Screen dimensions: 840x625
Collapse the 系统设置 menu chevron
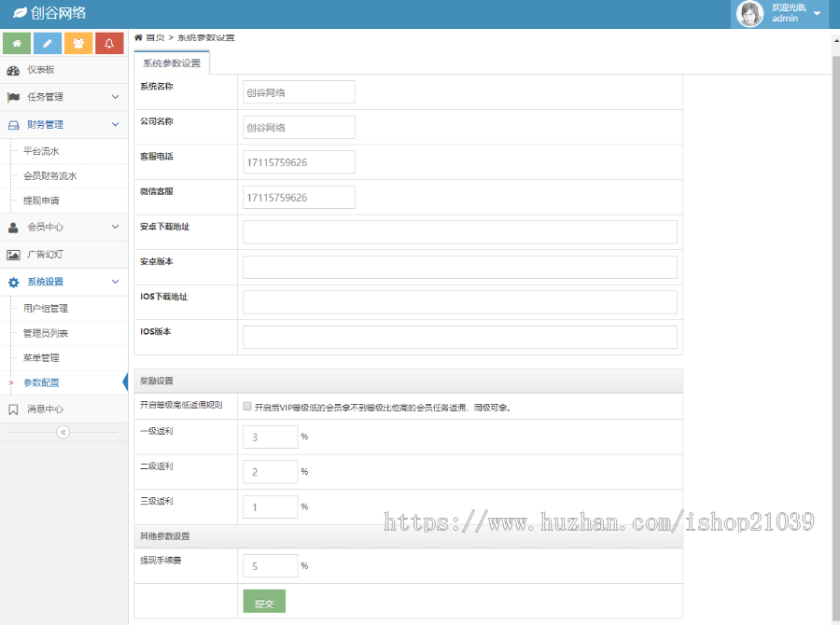115,282
